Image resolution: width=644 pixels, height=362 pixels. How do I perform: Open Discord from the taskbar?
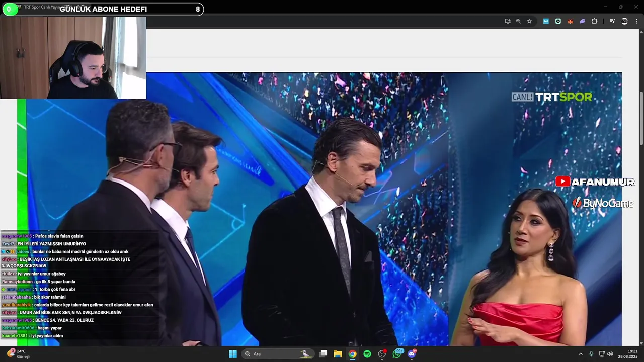(x=412, y=354)
